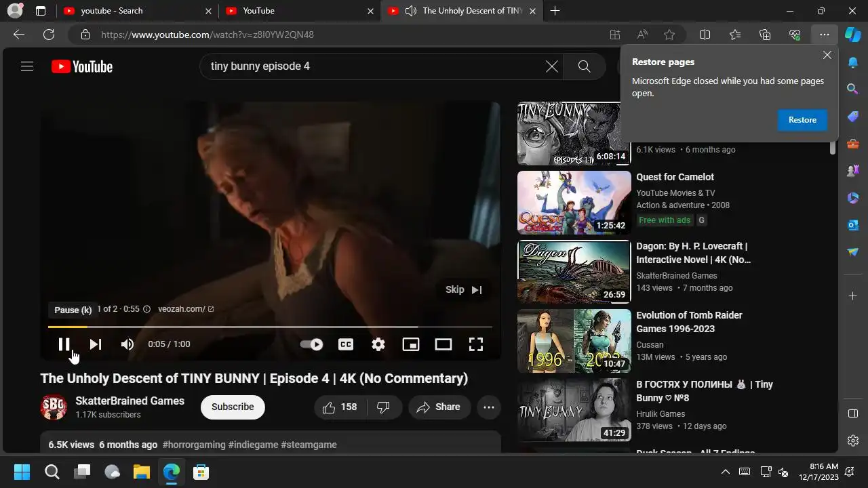Open Edge Settings and more menu
Viewport: 868px width, 488px height.
[824, 35]
